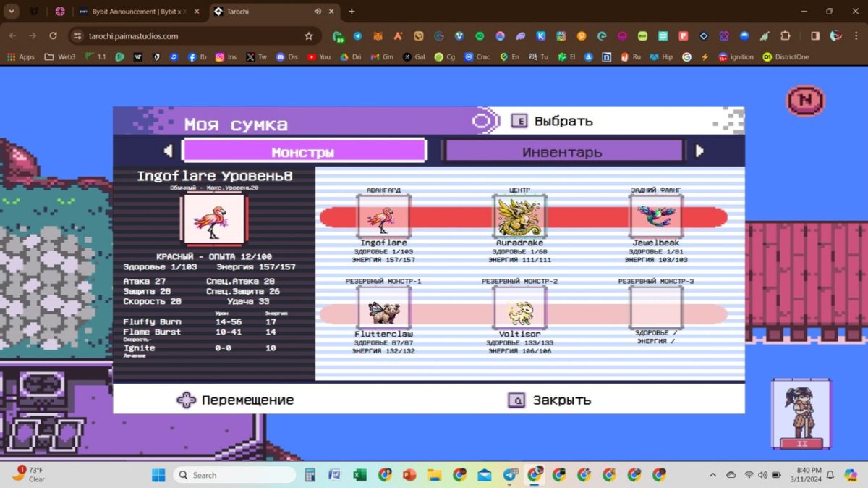Click the MetaMask fox extension icon
This screenshot has width=868, height=488.
point(378,35)
